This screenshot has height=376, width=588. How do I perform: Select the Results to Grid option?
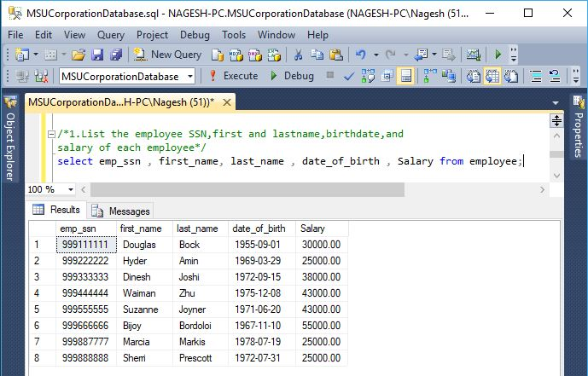click(x=492, y=77)
